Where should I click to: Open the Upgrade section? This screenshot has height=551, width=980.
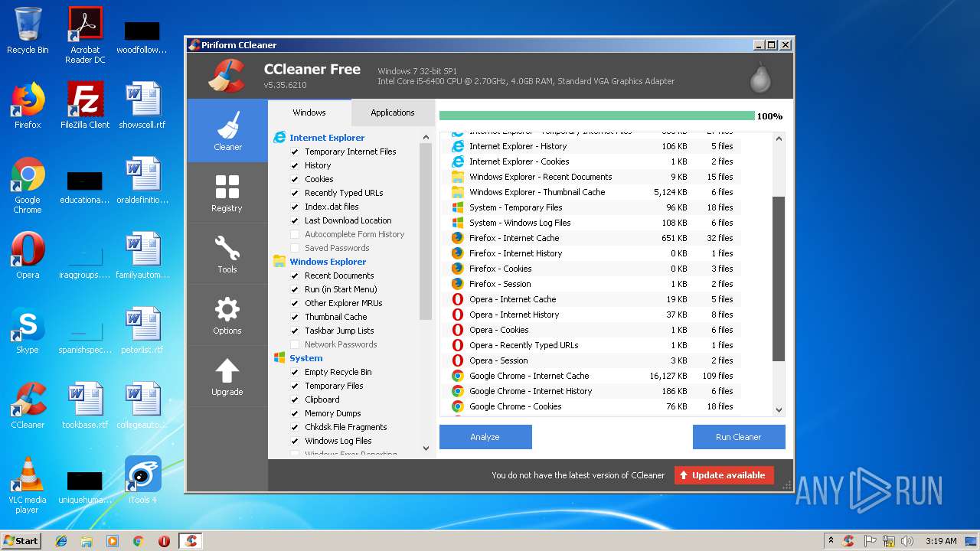point(227,376)
